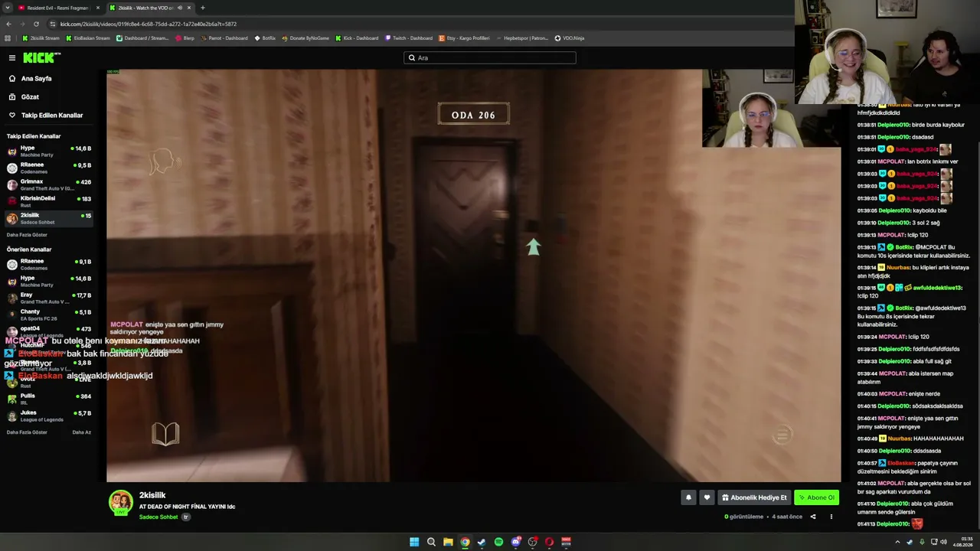Open the Donate ByNoGame bookmark

pyautogui.click(x=305, y=38)
